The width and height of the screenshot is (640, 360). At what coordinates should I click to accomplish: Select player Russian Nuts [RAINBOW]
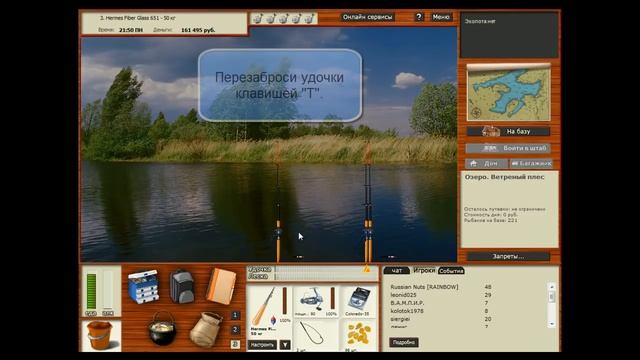tap(424, 287)
